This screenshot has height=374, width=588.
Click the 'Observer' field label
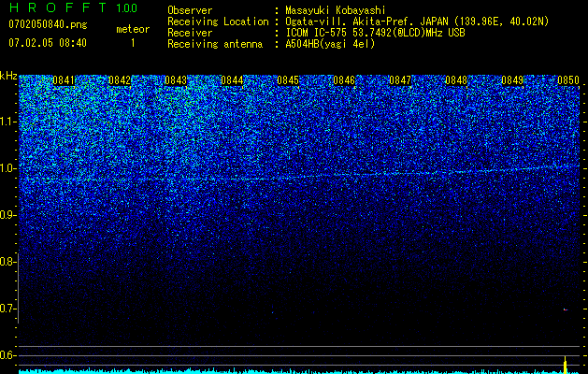tap(190, 10)
